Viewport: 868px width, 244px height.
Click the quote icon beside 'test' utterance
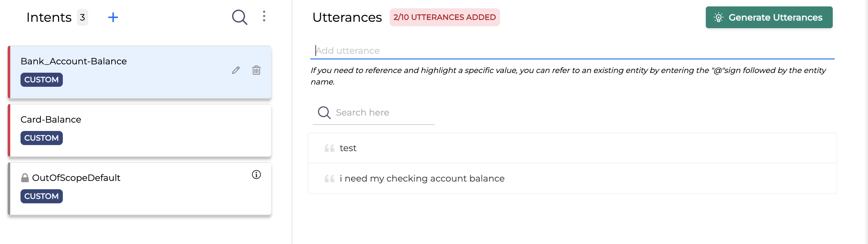(329, 148)
